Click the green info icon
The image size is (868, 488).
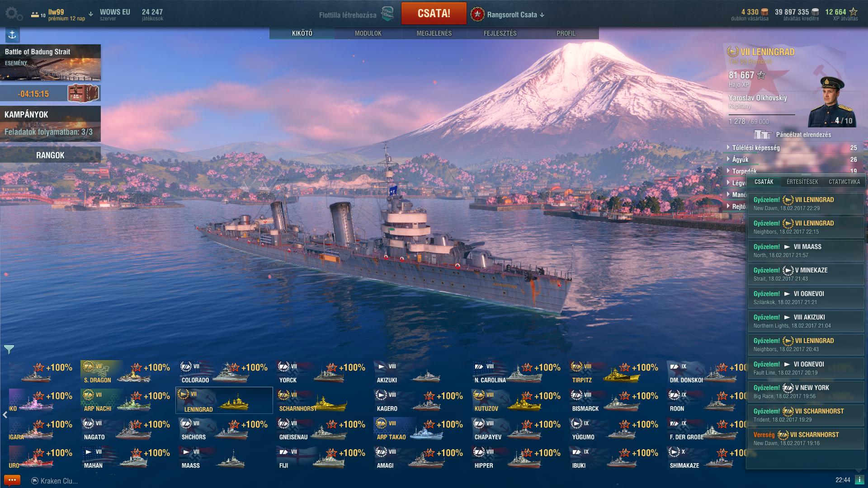pyautogui.click(x=859, y=480)
